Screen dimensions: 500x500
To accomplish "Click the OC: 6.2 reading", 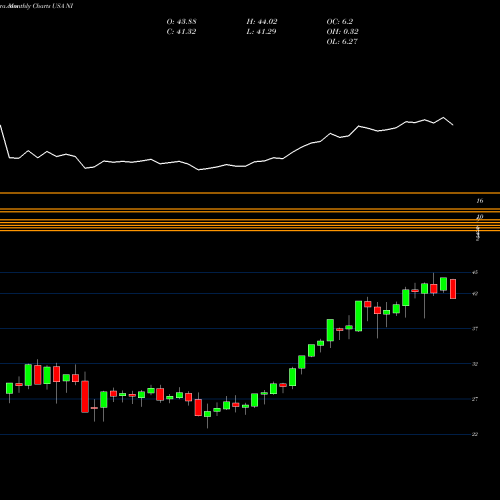I will point(340,22).
